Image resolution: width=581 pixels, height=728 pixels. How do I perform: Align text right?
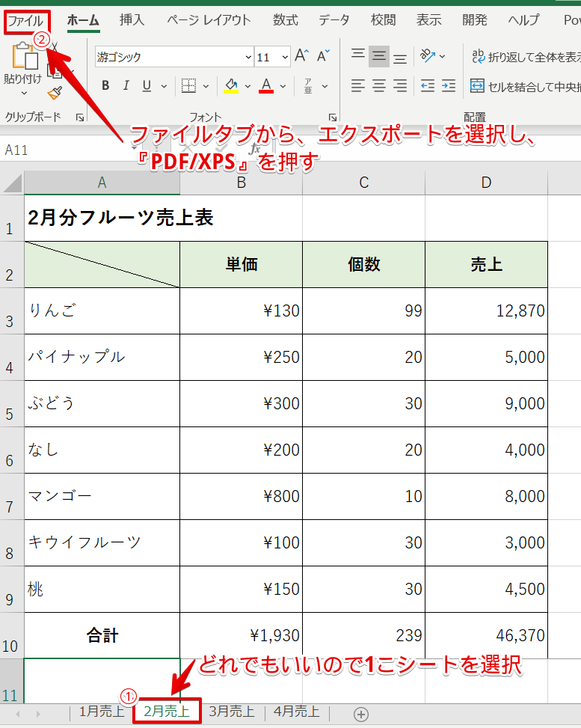(x=400, y=86)
